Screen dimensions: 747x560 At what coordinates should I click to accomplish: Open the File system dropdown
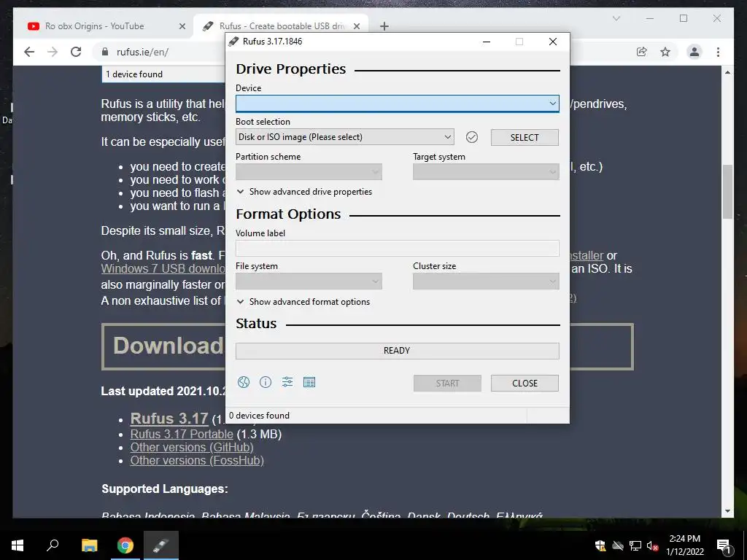(309, 281)
